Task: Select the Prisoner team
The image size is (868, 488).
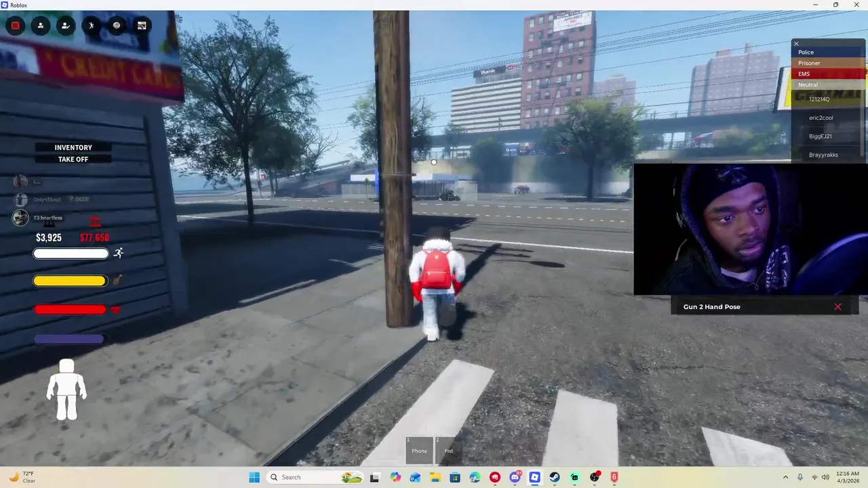Action: tap(829, 63)
